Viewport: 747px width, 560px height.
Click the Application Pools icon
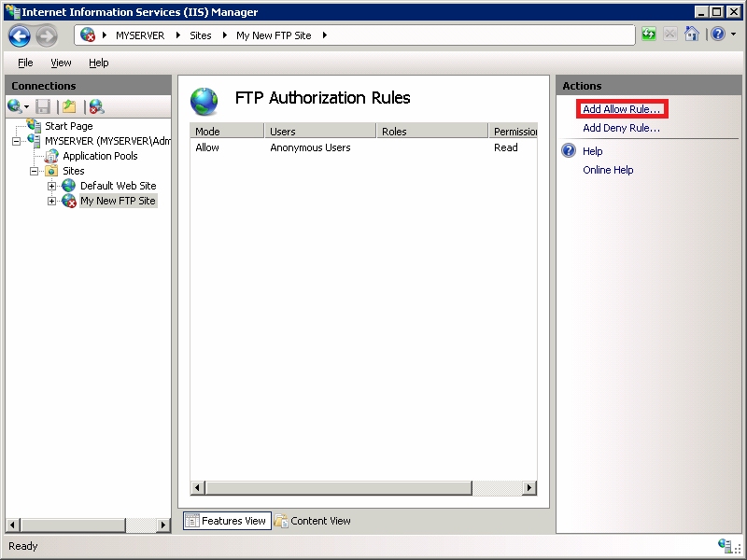(x=52, y=156)
